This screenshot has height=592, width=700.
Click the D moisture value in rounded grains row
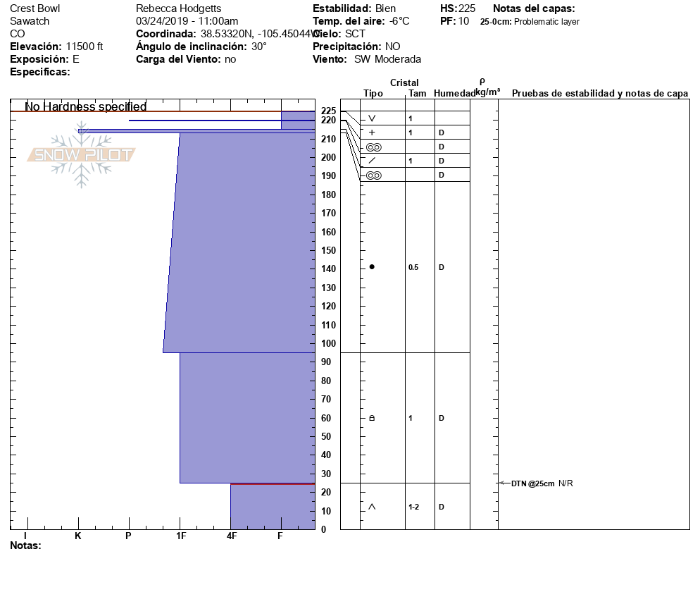tap(442, 267)
